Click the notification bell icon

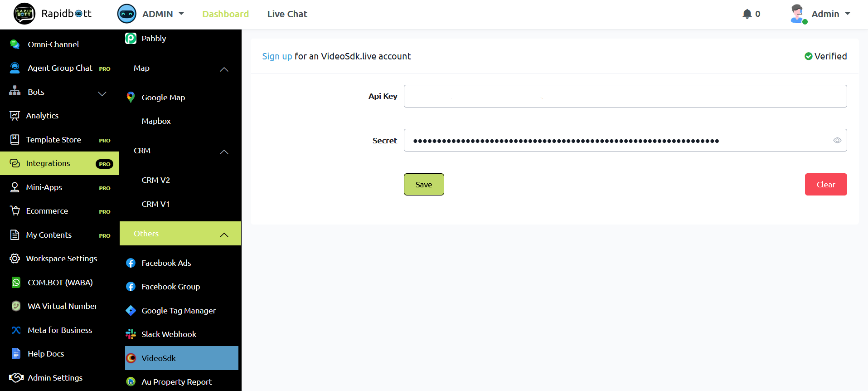coord(747,14)
